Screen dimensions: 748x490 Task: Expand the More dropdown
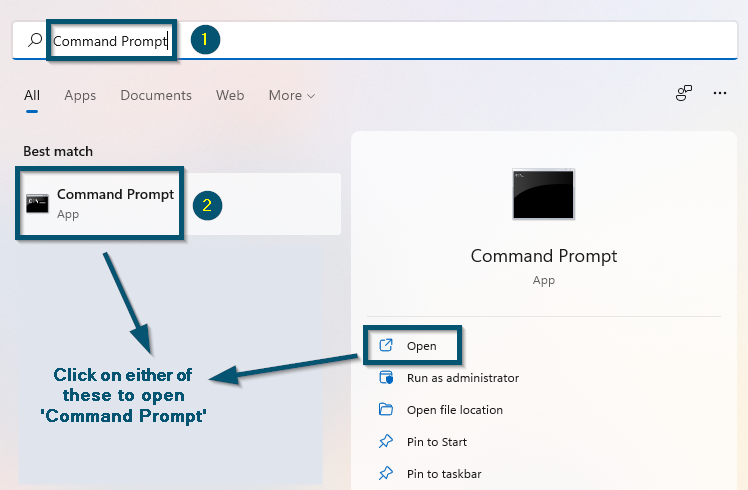[292, 95]
